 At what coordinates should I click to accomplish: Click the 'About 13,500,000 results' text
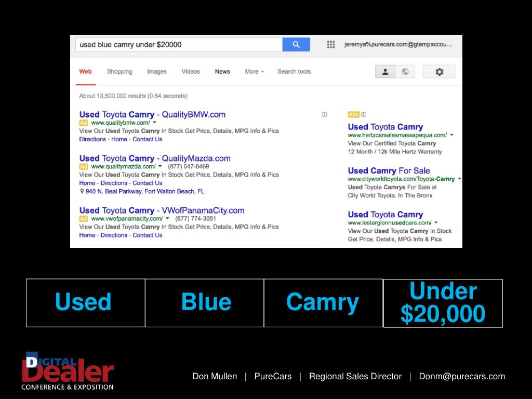[133, 96]
